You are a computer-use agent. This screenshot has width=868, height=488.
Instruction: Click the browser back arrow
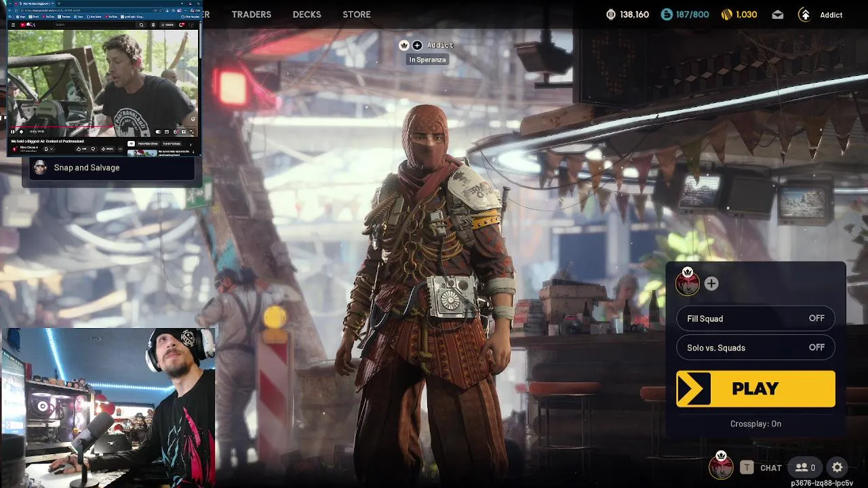pos(10,11)
